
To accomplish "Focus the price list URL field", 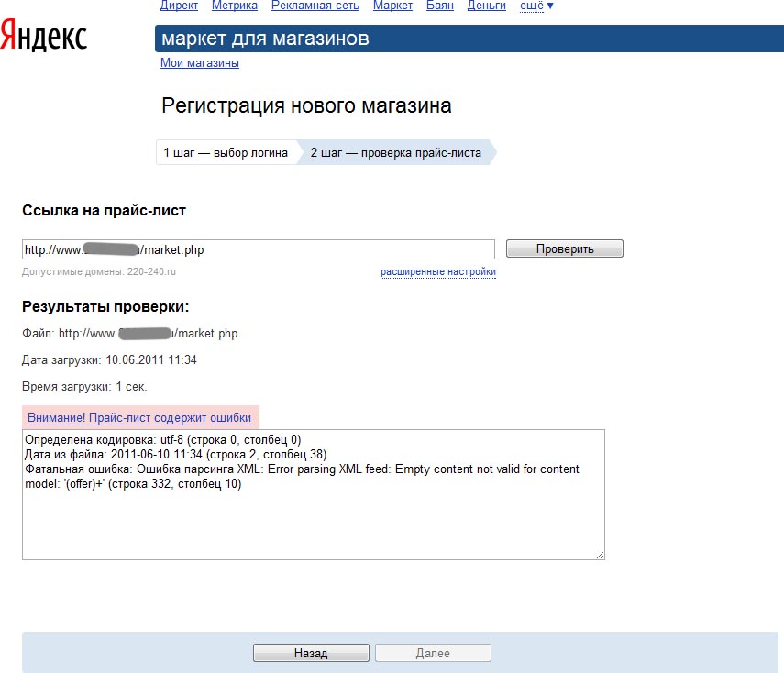I will pos(259,249).
